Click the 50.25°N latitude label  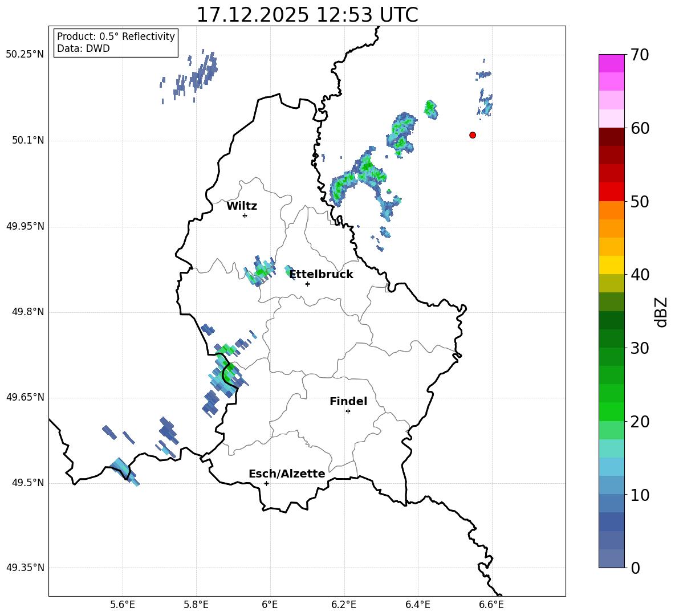click(25, 55)
